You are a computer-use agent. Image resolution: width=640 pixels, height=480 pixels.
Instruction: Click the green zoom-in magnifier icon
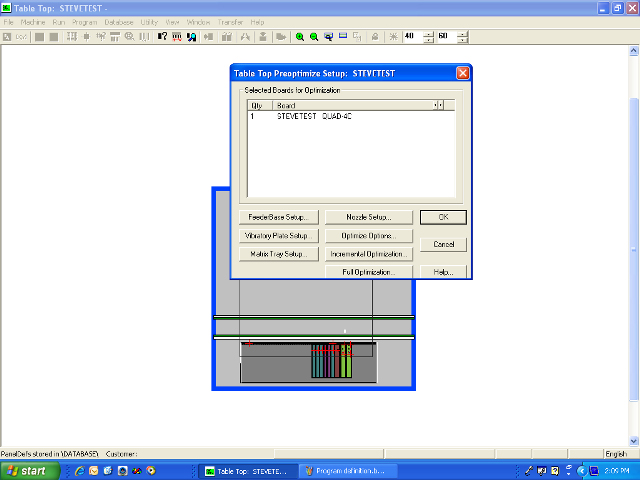coord(300,37)
